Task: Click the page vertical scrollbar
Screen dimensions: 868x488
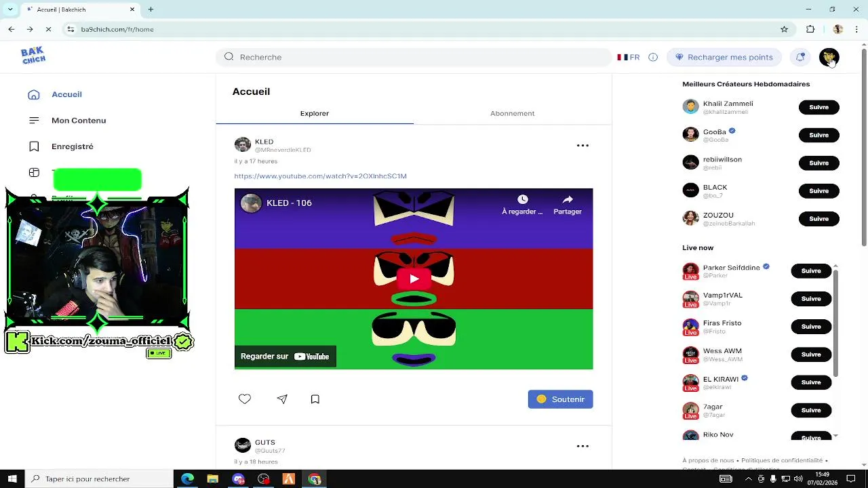Action: coord(863,146)
